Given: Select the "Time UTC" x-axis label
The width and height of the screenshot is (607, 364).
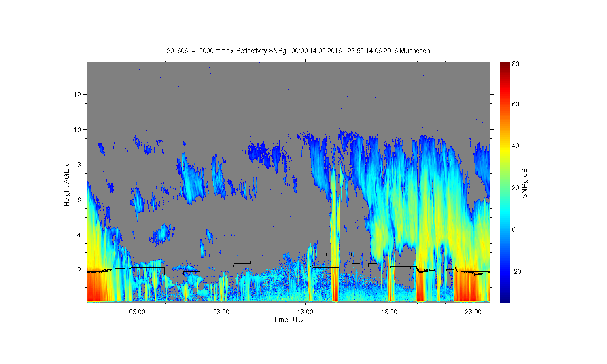Looking at the screenshot, I should tap(288, 320).
